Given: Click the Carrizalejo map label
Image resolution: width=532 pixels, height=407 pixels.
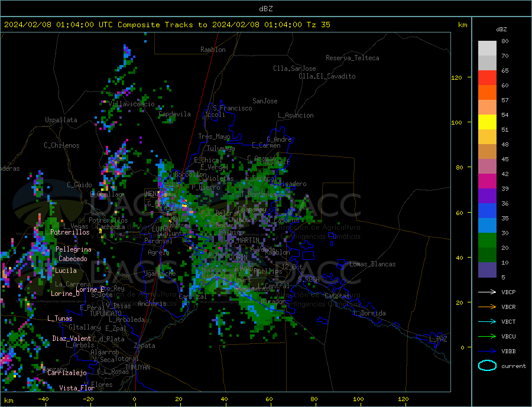Looking at the screenshot, I should coord(67,373).
